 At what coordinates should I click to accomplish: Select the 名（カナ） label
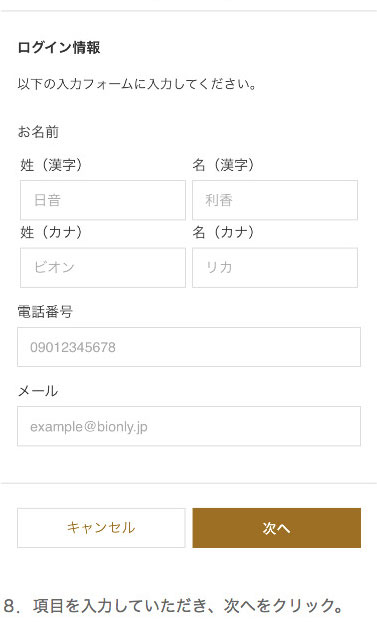click(223, 233)
